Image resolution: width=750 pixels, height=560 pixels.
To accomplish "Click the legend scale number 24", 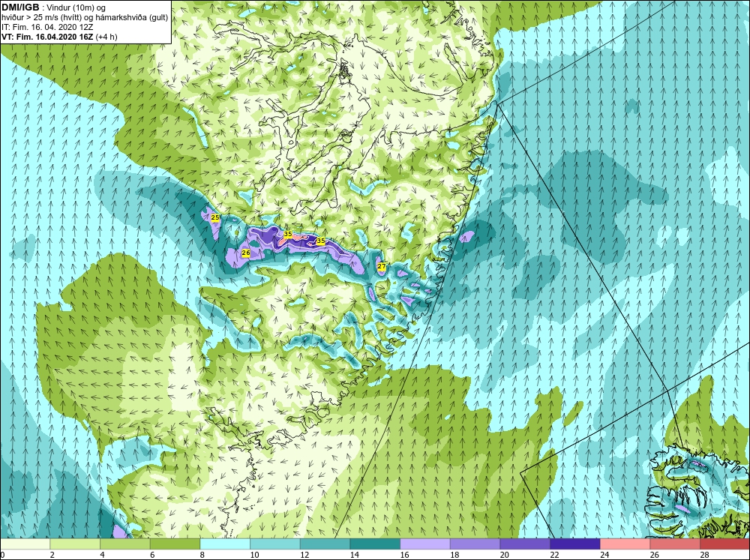I will pos(604,555).
